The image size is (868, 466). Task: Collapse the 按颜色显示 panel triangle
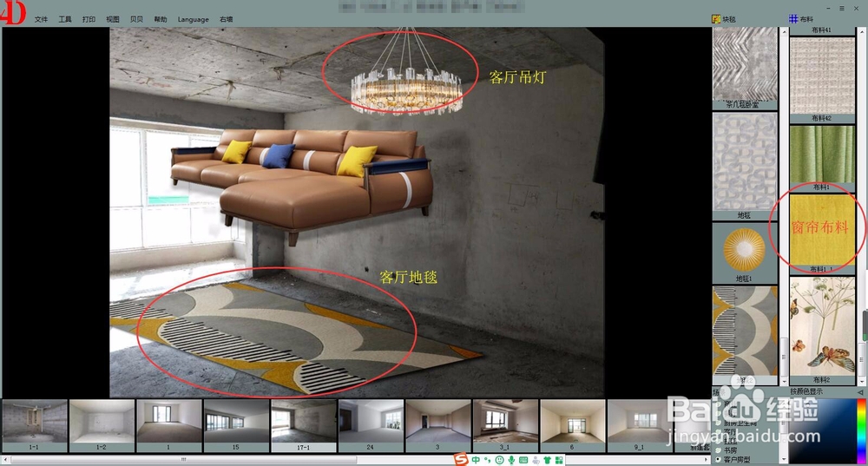click(860, 392)
